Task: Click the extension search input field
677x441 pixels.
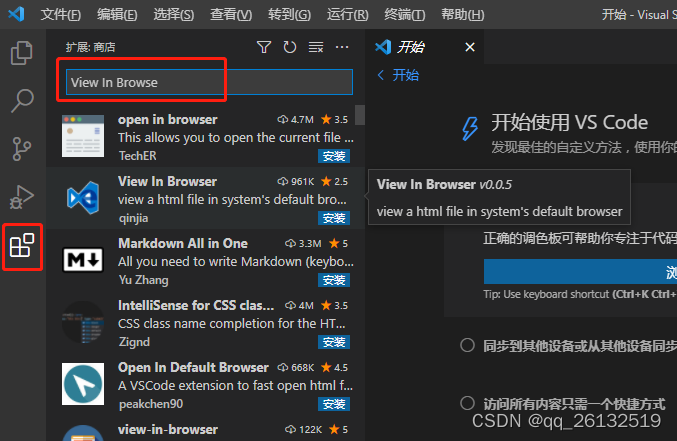Action: point(209,82)
